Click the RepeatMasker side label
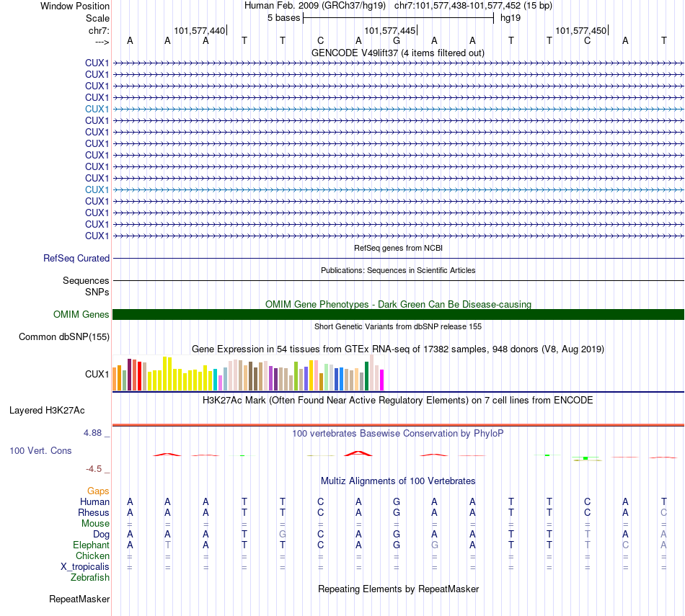This screenshot has height=616, width=685. [x=79, y=599]
